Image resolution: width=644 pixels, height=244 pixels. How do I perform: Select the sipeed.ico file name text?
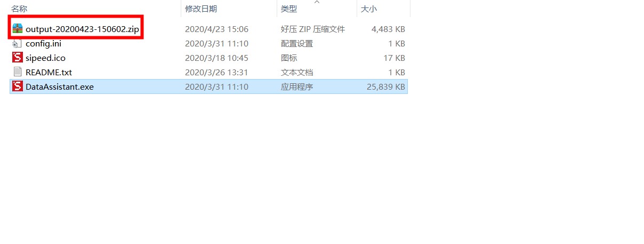45,58
